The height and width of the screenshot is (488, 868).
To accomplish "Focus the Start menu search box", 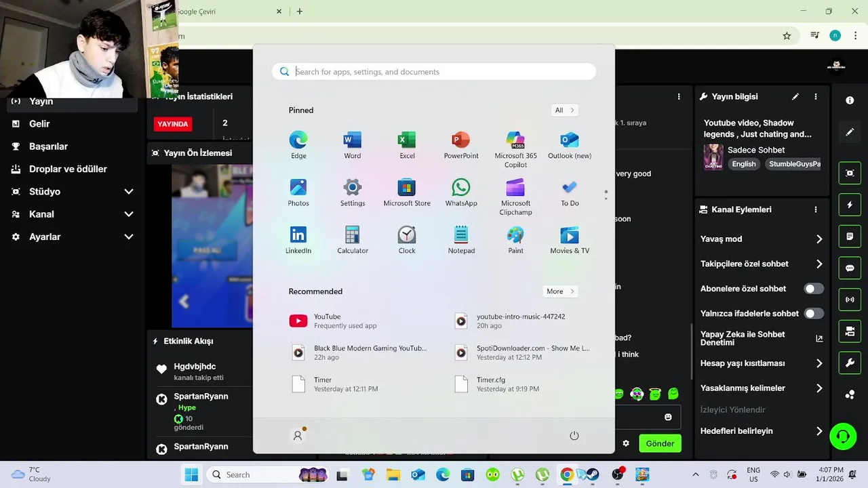I will 434,72.
